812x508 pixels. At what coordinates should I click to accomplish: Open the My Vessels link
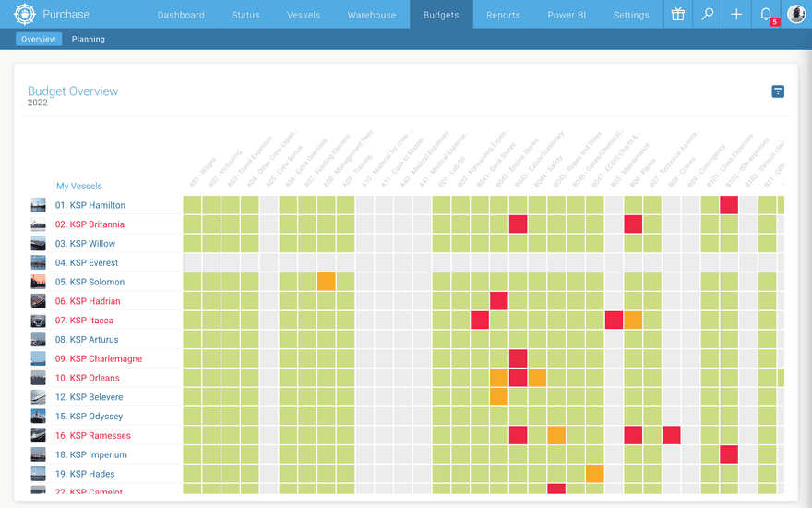(78, 186)
